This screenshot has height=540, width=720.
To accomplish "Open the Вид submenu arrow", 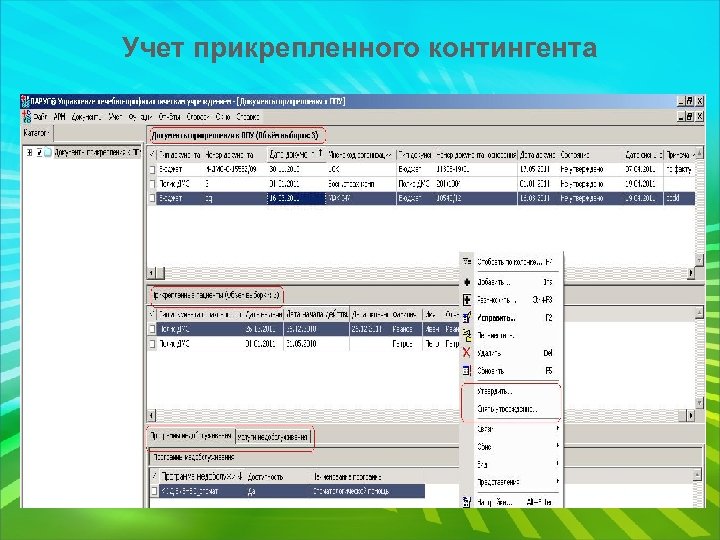I will (x=558, y=463).
